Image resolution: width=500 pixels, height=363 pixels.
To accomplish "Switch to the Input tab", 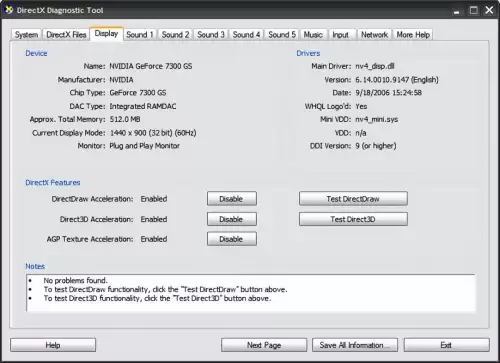I will pyautogui.click(x=340, y=35).
